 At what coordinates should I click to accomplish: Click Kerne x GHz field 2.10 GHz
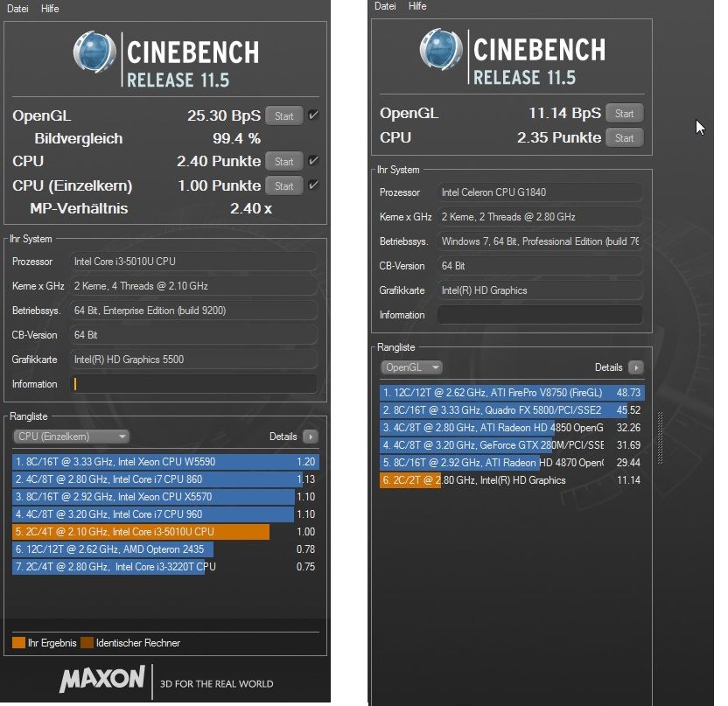tap(194, 286)
